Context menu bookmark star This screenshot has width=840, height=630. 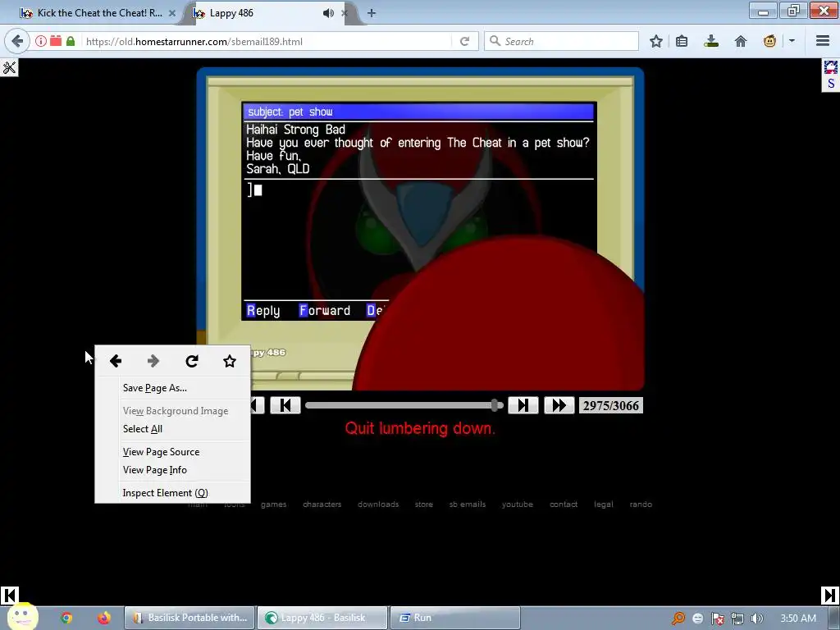(230, 361)
